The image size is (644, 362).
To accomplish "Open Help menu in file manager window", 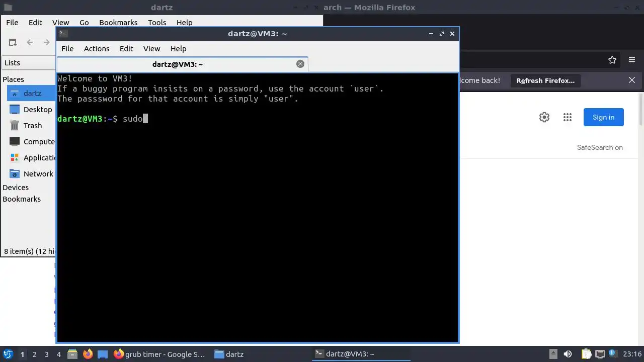I will (x=184, y=23).
